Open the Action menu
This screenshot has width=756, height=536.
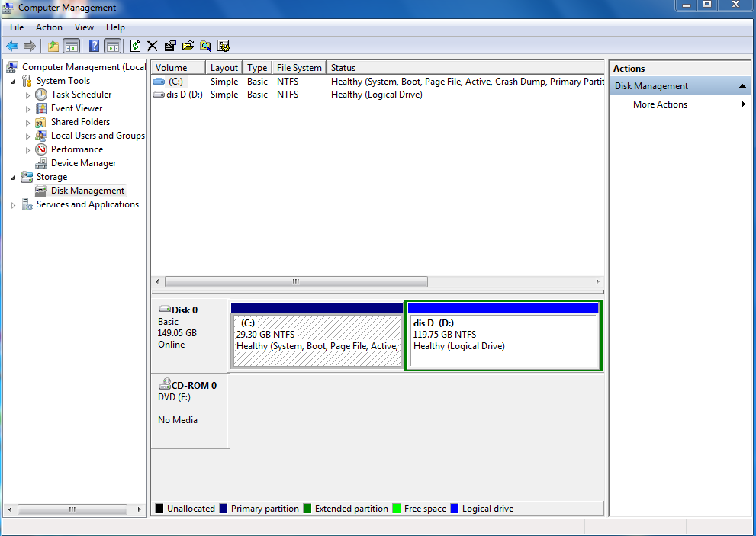click(x=49, y=27)
